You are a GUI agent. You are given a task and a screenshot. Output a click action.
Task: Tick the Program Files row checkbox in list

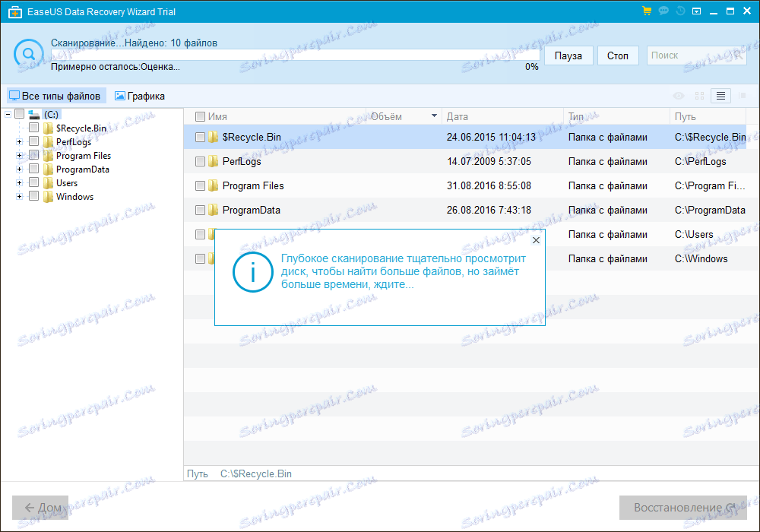pyautogui.click(x=200, y=185)
